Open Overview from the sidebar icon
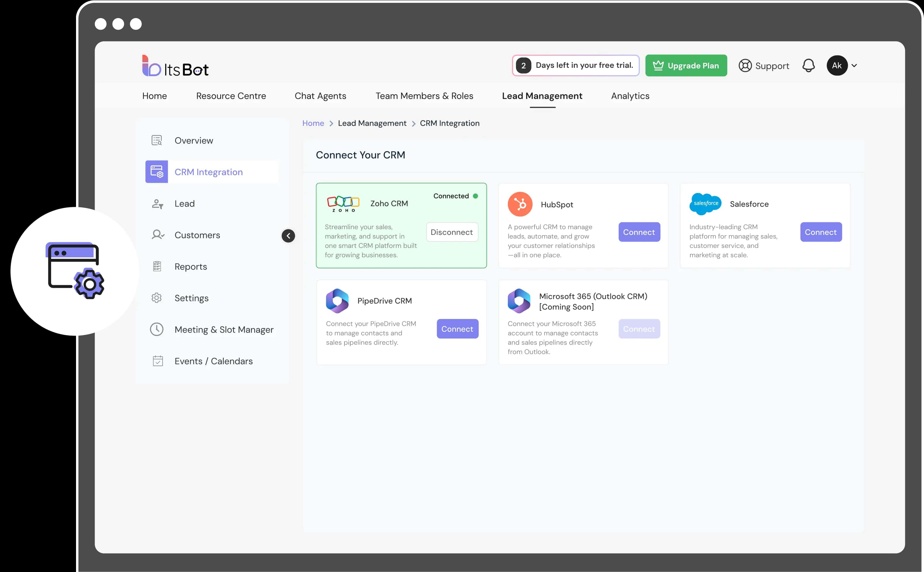Viewport: 924px width, 572px height. [157, 140]
